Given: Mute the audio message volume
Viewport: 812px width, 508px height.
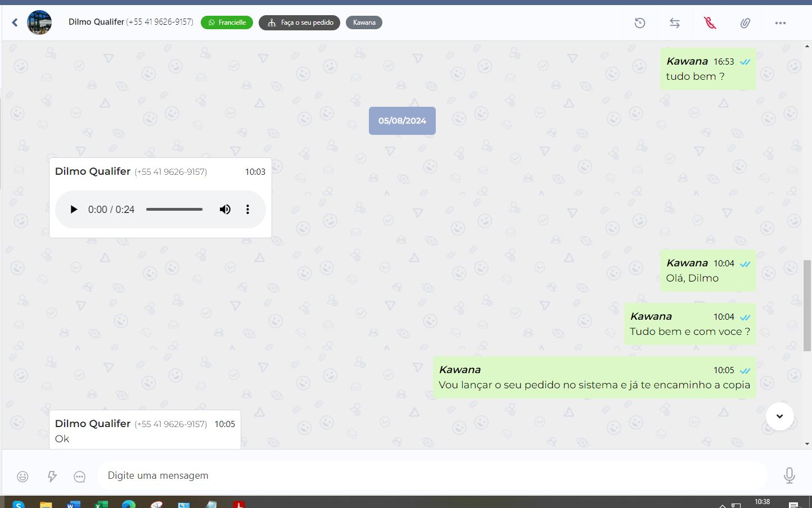Looking at the screenshot, I should point(225,210).
